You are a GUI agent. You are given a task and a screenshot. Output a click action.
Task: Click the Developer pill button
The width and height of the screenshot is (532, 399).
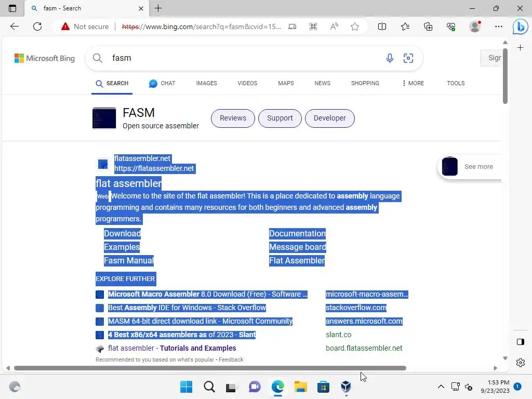tap(329, 118)
